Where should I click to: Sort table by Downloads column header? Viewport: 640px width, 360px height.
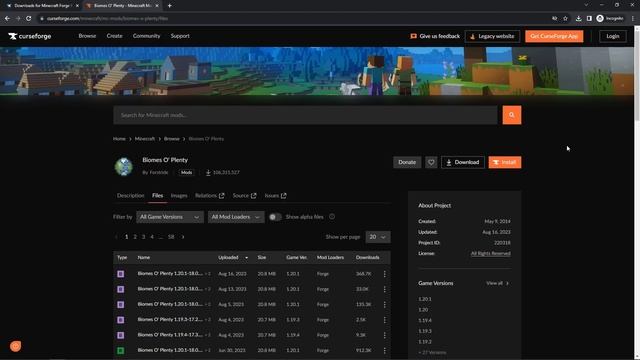pos(367,258)
